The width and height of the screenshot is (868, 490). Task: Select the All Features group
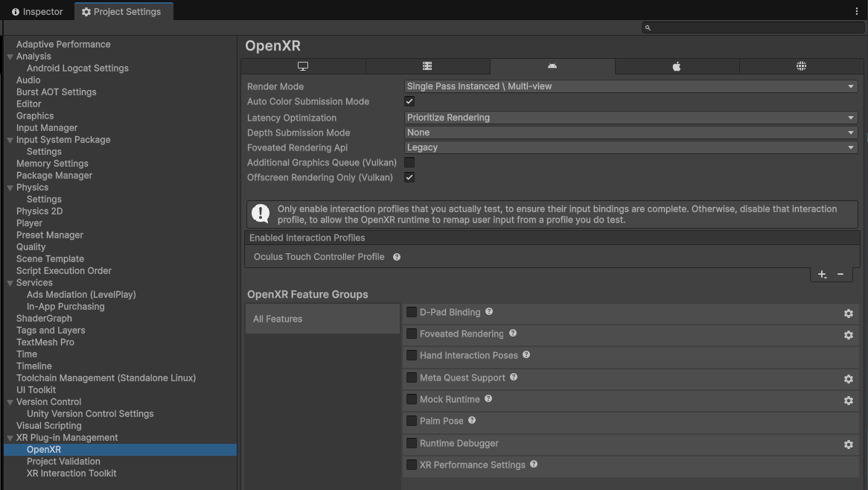coord(323,319)
